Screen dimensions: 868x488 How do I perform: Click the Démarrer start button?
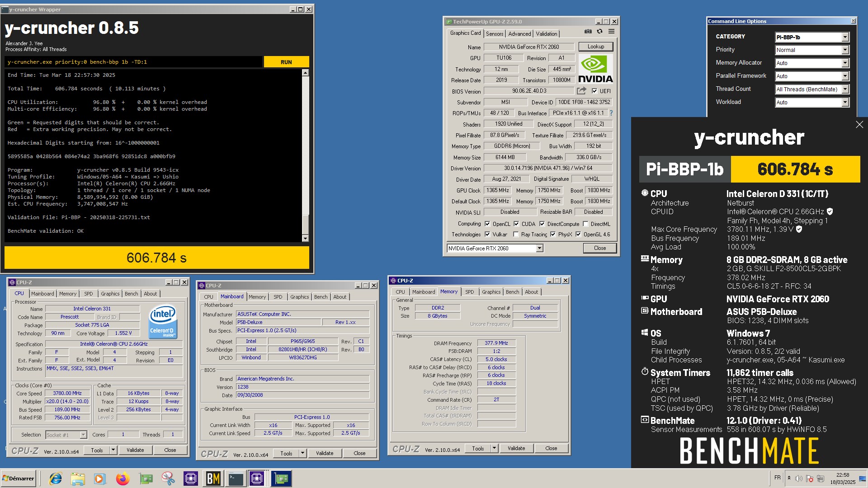[18, 479]
